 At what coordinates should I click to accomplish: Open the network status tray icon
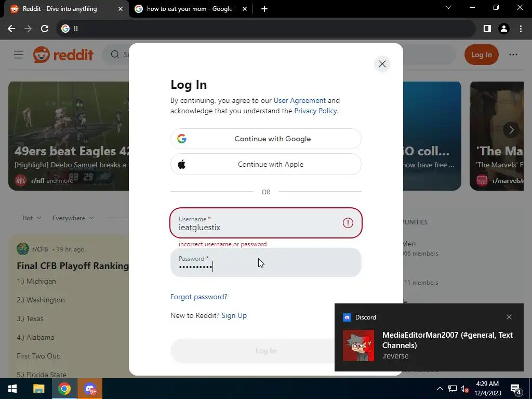click(x=453, y=389)
